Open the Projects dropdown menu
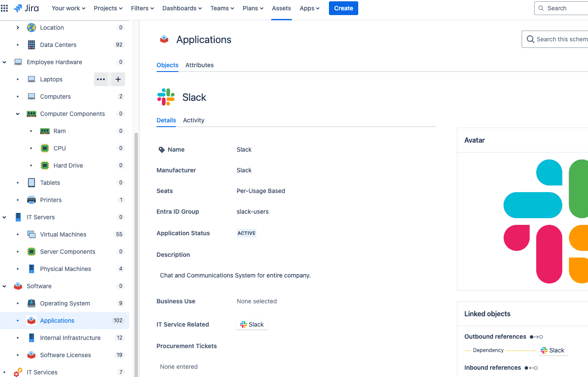 coord(108,8)
